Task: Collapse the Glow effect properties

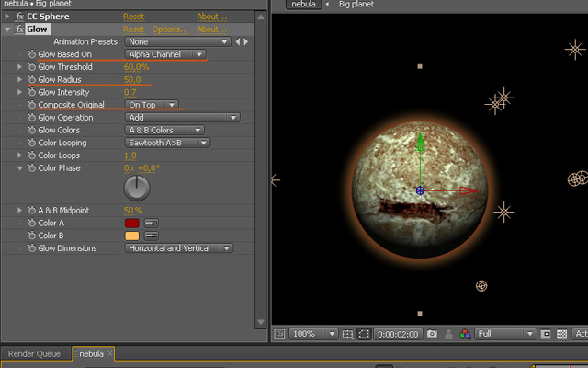Action: click(x=7, y=29)
